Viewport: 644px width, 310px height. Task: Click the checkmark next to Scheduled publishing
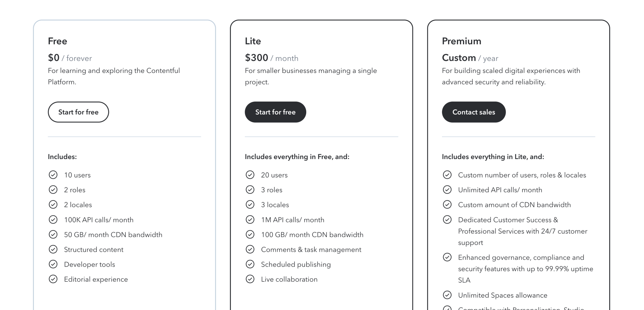250,264
